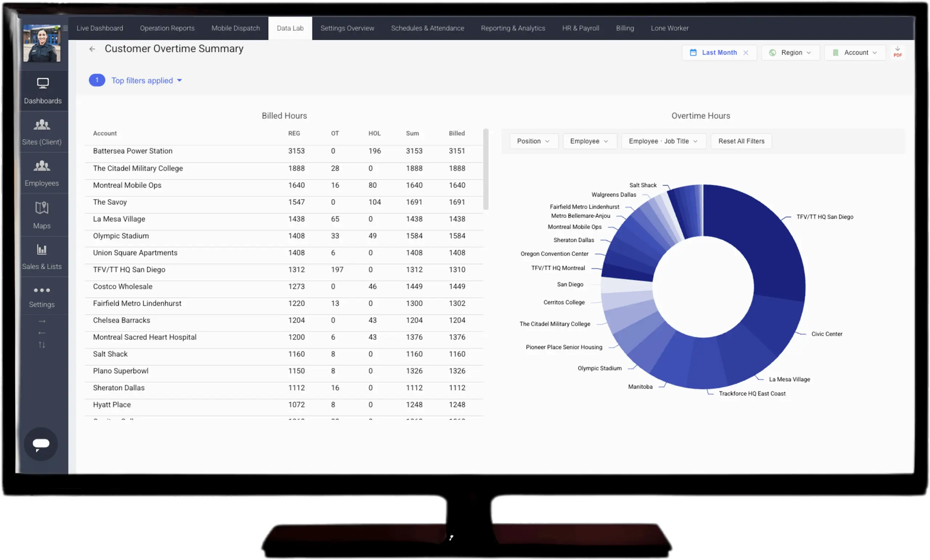This screenshot has height=560, width=930.
Task: Open Sites (Client) in the sidebar
Action: click(42, 132)
